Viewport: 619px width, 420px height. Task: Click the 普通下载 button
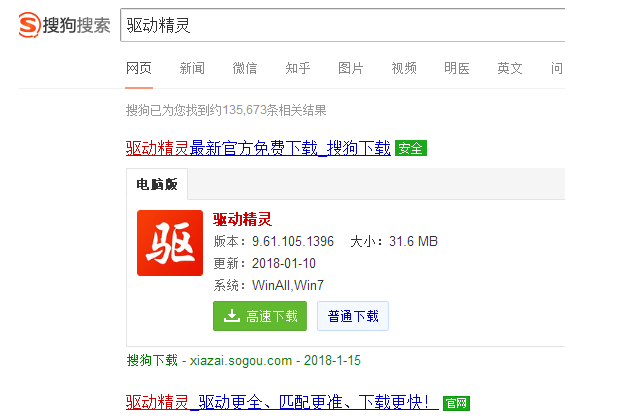tap(352, 316)
